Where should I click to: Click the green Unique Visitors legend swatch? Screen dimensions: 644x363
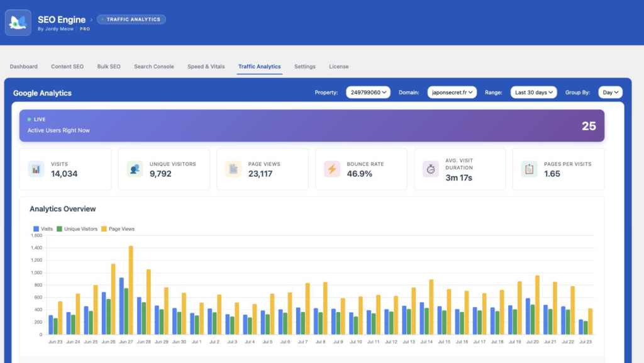(x=59, y=229)
